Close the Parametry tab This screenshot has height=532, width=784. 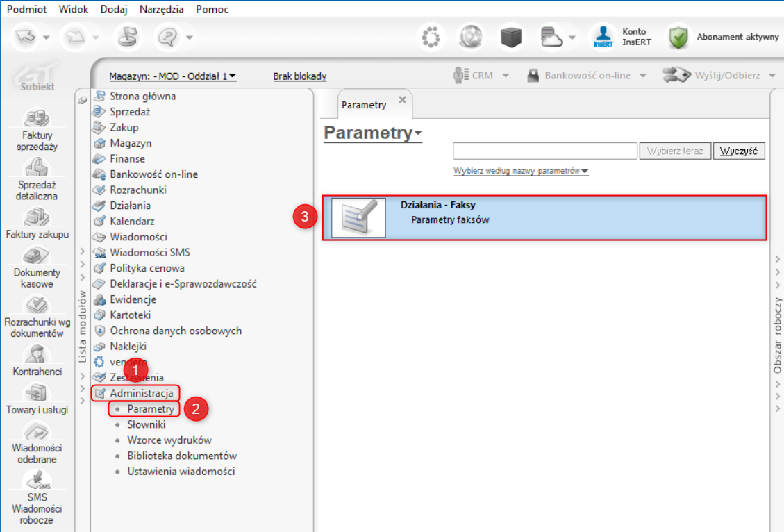pos(403,100)
